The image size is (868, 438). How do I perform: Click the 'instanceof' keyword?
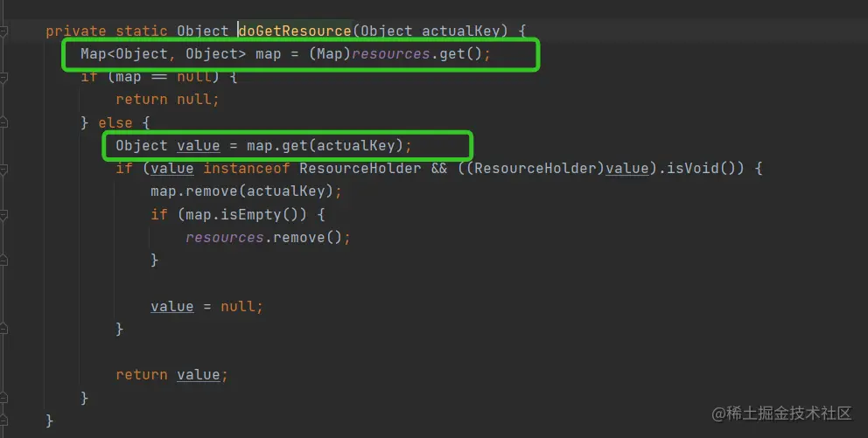click(x=247, y=168)
